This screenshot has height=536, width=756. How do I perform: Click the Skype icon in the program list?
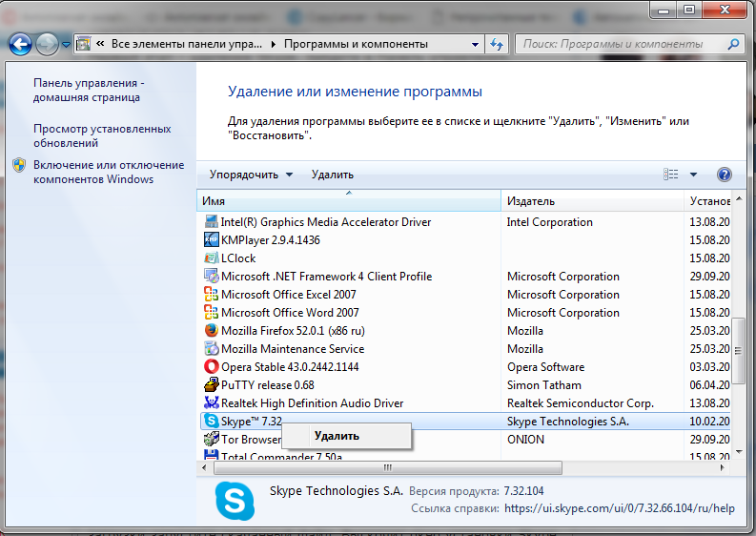click(212, 421)
